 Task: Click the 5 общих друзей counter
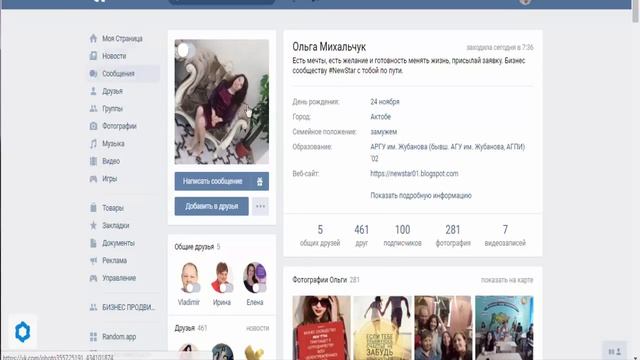point(320,235)
